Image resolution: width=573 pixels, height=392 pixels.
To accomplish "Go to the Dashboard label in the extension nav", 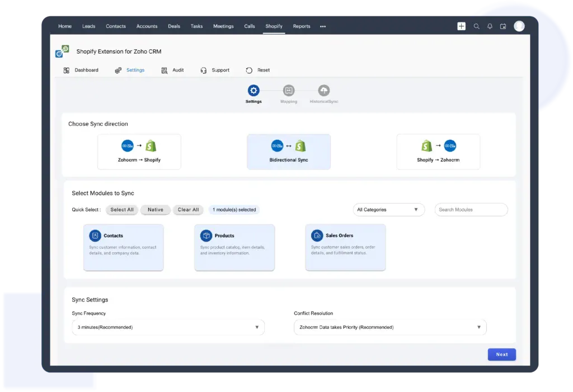I will tap(87, 70).
